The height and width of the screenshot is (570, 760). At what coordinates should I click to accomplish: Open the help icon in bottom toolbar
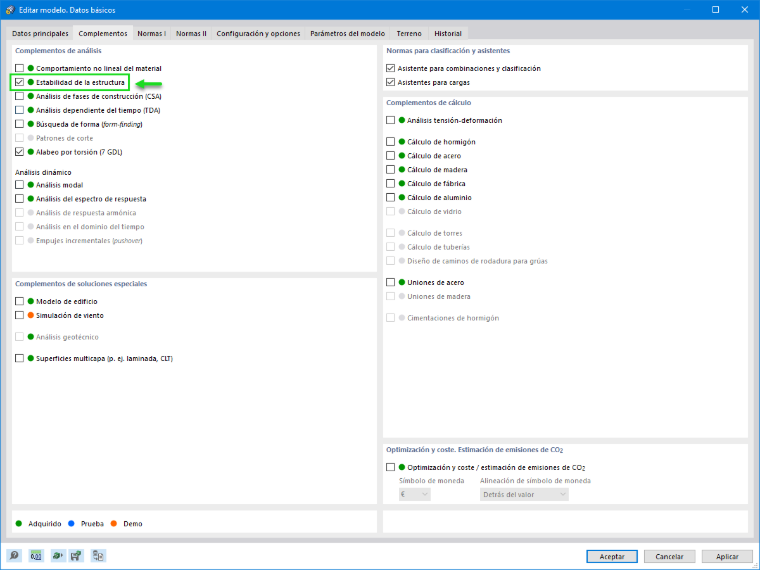(15, 555)
